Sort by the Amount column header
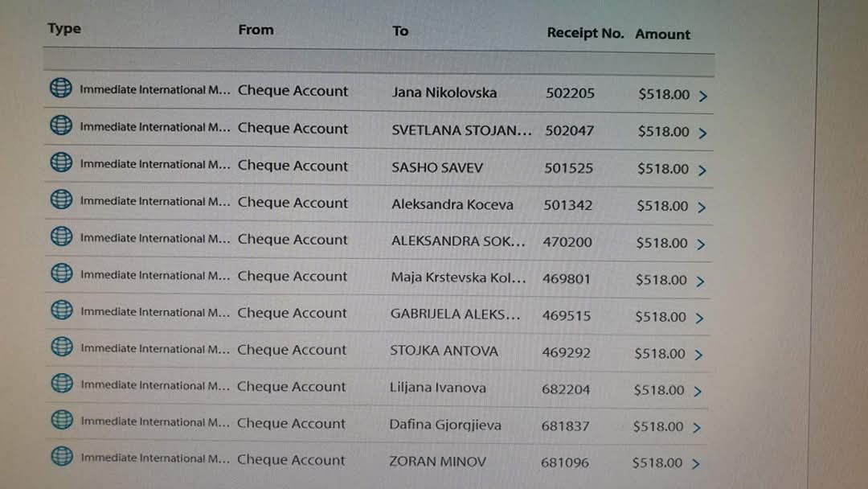 click(662, 34)
